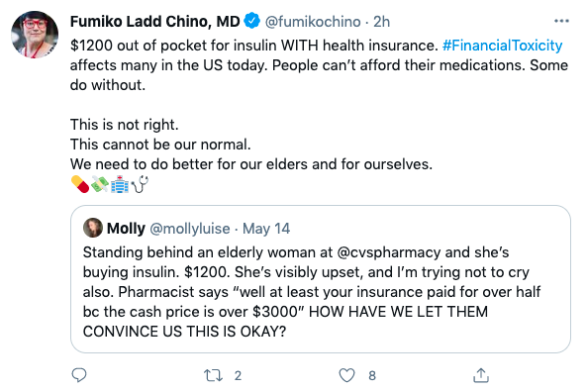Click the pill emoji in the tweet
The image size is (587, 392).
pos(80,184)
